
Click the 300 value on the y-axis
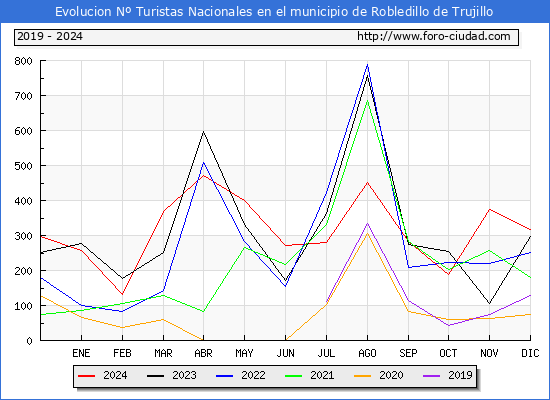pyautogui.click(x=24, y=236)
